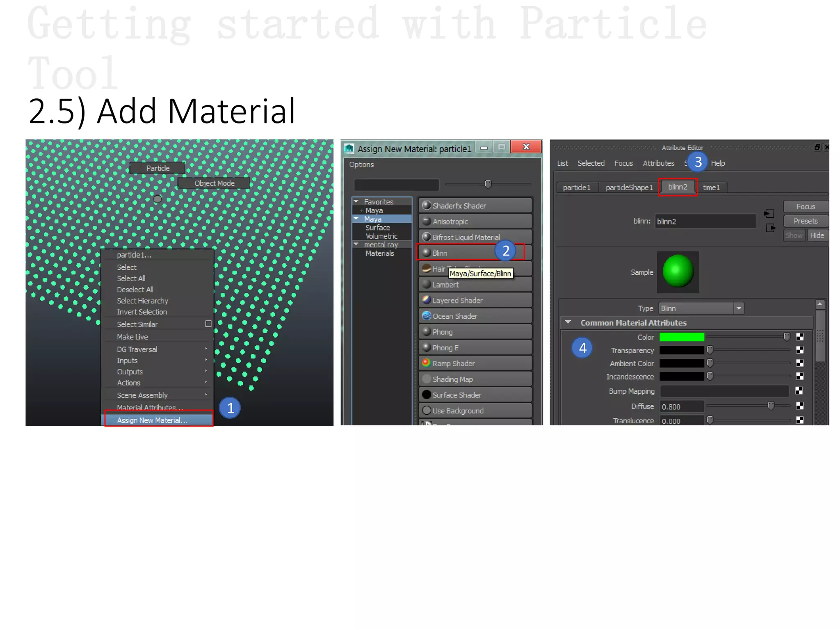This screenshot has height=630, width=840.
Task: Click the Shaderfx Shader material icon
Action: pyautogui.click(x=426, y=205)
